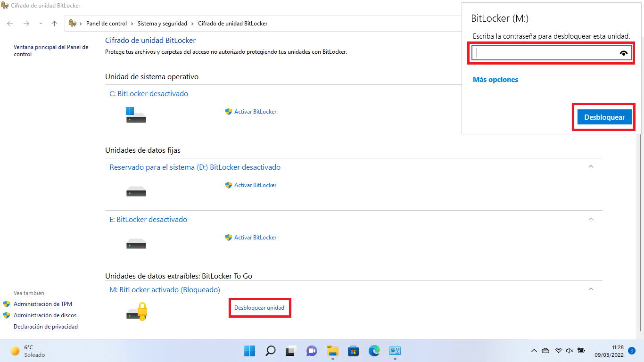644x362 pixels.
Task: Open Más opciones in BitLocker popup
Action: [495, 80]
